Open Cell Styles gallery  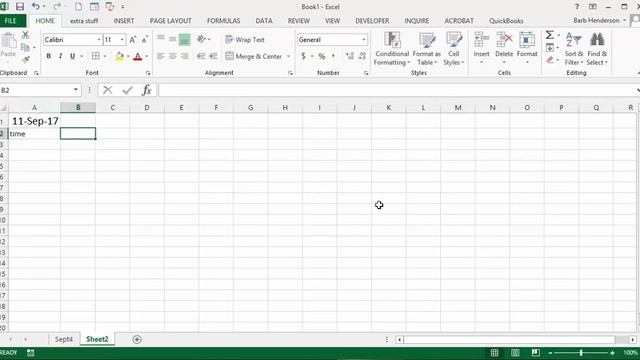[x=453, y=49]
